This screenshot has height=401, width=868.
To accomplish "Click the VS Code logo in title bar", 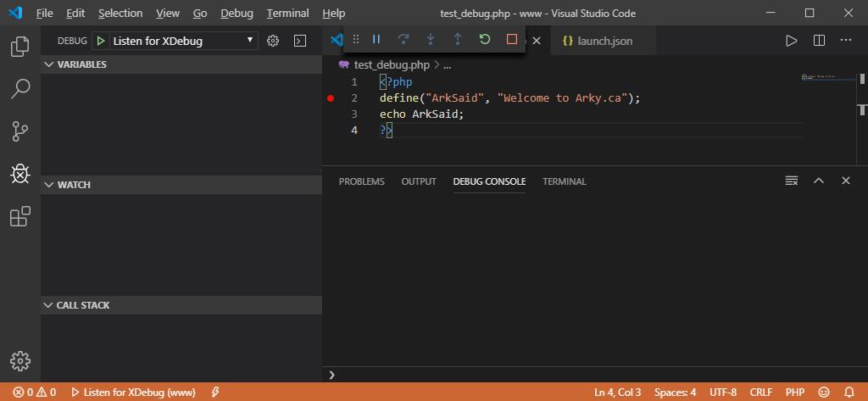I will [x=15, y=13].
